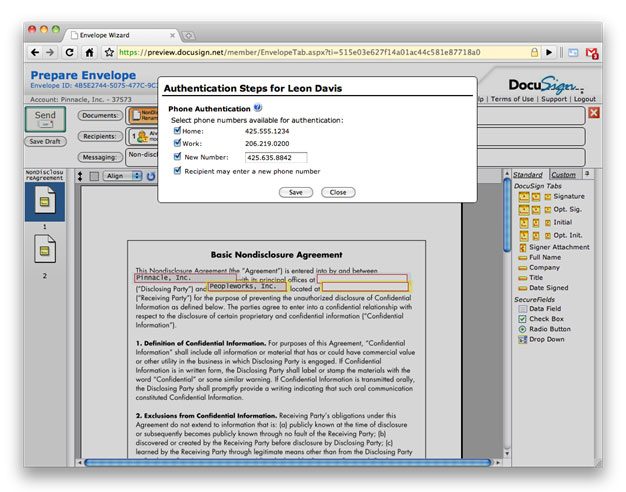Image resolution: width=626 pixels, height=492 pixels.
Task: Open the Support link
Action: [554, 99]
